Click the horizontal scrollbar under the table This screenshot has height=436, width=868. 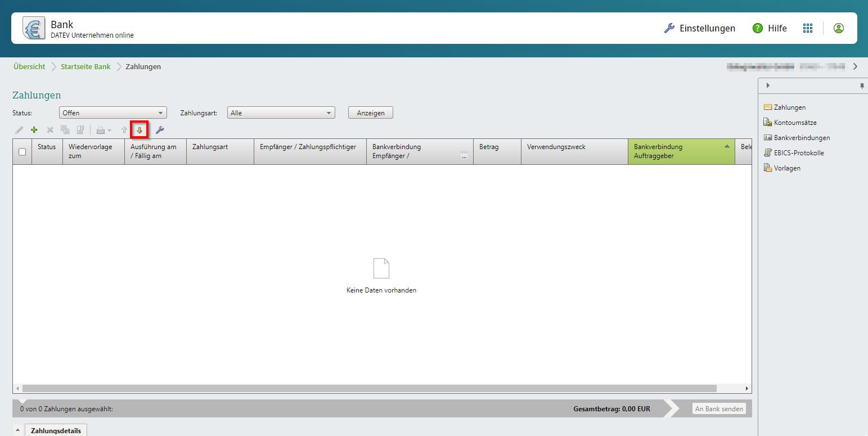pos(369,388)
